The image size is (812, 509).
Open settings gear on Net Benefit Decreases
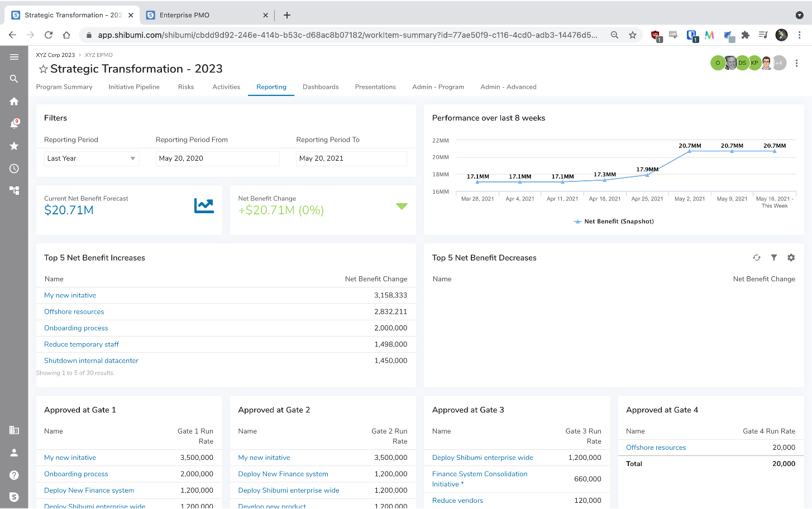point(791,258)
